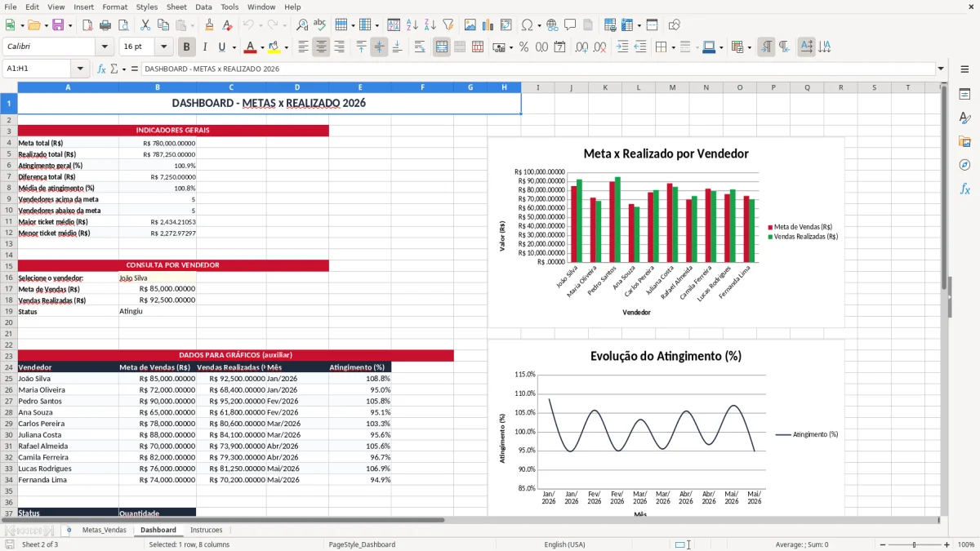
Task: Toggle Italic formatting
Action: [204, 47]
